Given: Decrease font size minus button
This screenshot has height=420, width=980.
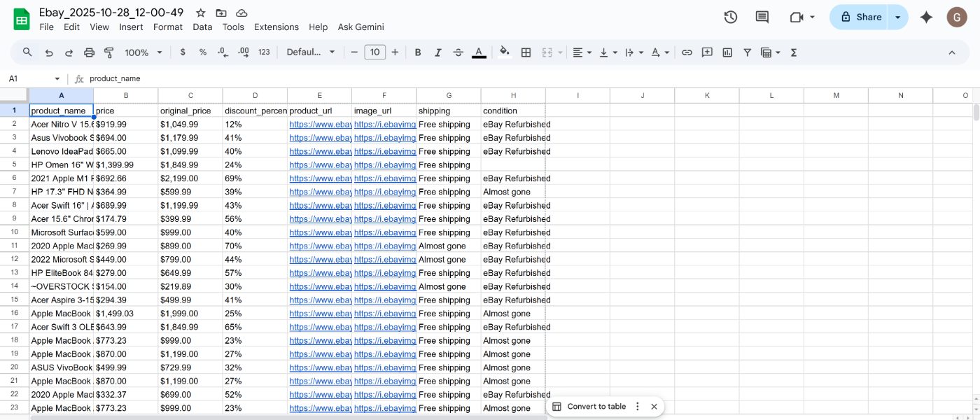Looking at the screenshot, I should (x=355, y=52).
